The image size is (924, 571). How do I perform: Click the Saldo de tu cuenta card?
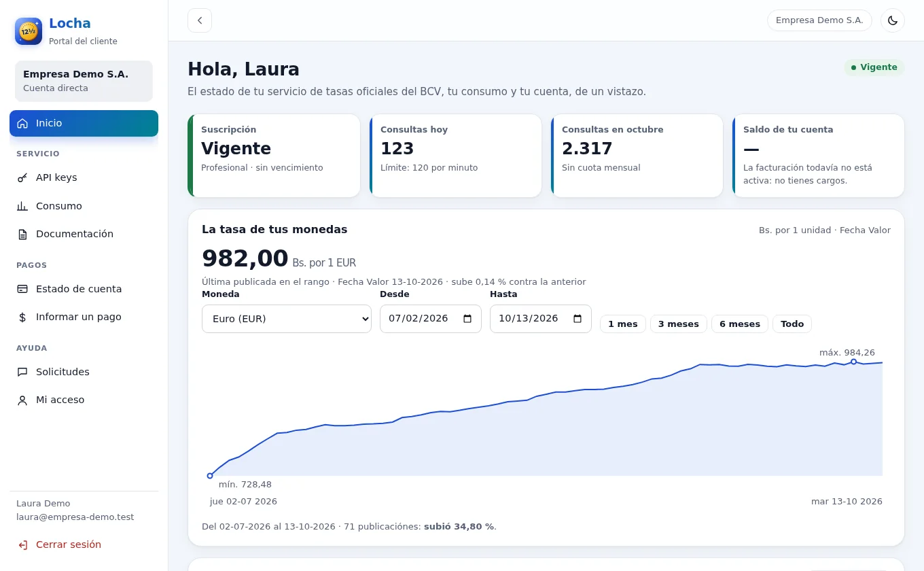[818, 156]
